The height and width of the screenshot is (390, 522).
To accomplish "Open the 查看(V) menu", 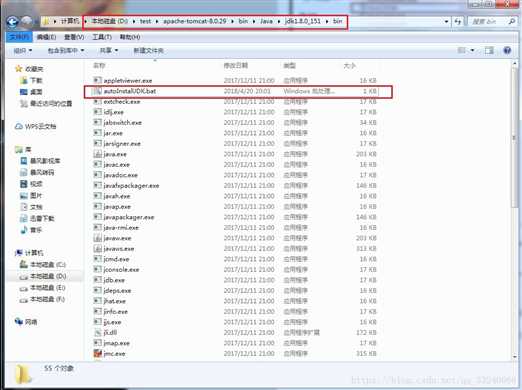I will (74, 37).
